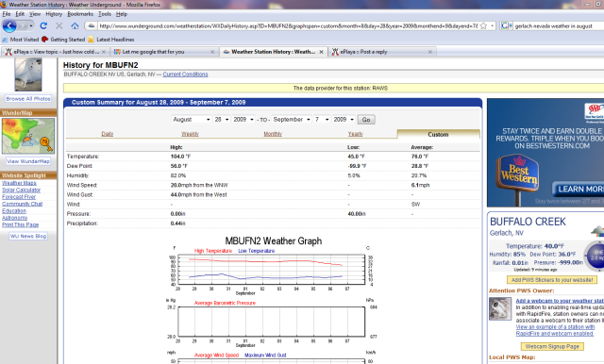Click the WU News Blog button
Image resolution: width=604 pixels, height=364 pixels.
[28, 236]
